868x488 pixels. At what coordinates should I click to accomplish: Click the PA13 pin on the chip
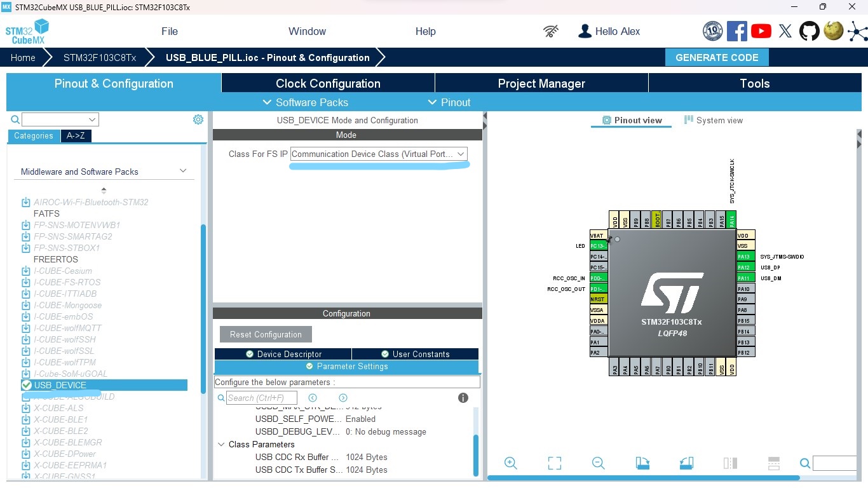coord(745,257)
